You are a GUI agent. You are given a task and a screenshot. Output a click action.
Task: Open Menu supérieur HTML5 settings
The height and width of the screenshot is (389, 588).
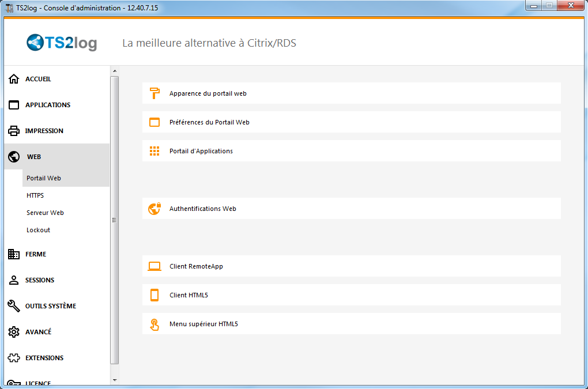click(x=352, y=324)
